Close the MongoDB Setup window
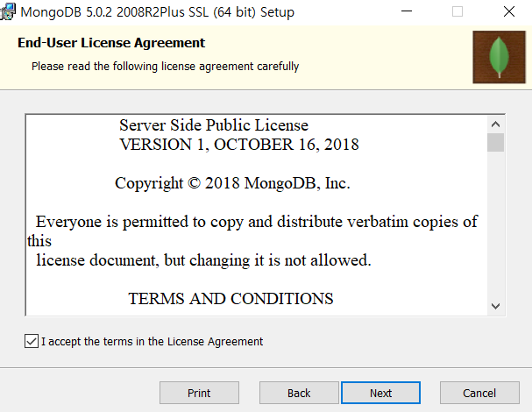532x412 pixels. (x=509, y=12)
